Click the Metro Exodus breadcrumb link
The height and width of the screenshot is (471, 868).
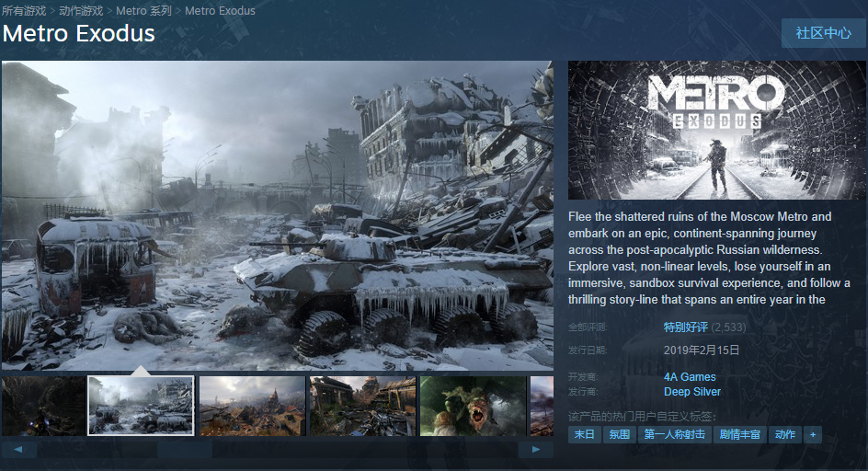point(220,10)
